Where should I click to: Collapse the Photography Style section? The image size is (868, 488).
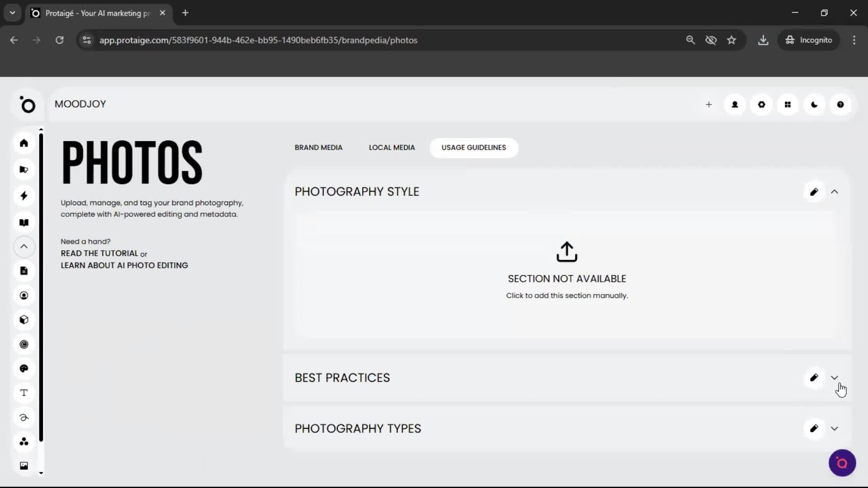[835, 191]
